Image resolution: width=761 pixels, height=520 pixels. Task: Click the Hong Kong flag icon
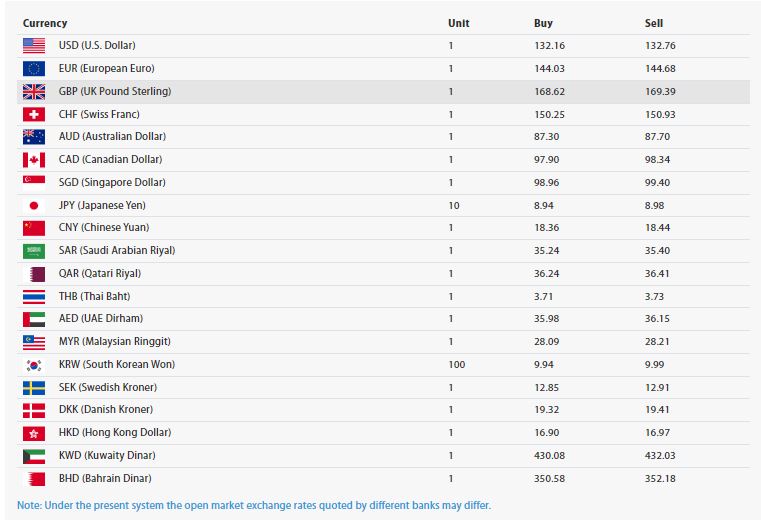(x=34, y=433)
